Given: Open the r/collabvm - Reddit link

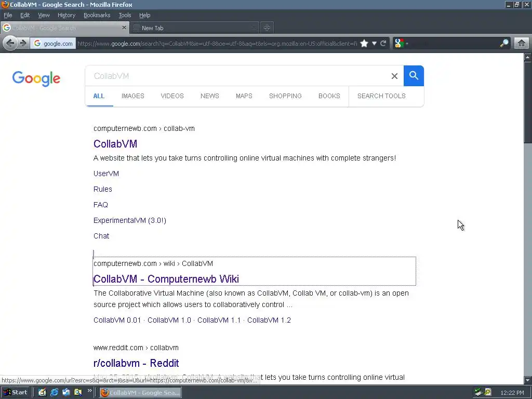Looking at the screenshot, I should 136,363.
